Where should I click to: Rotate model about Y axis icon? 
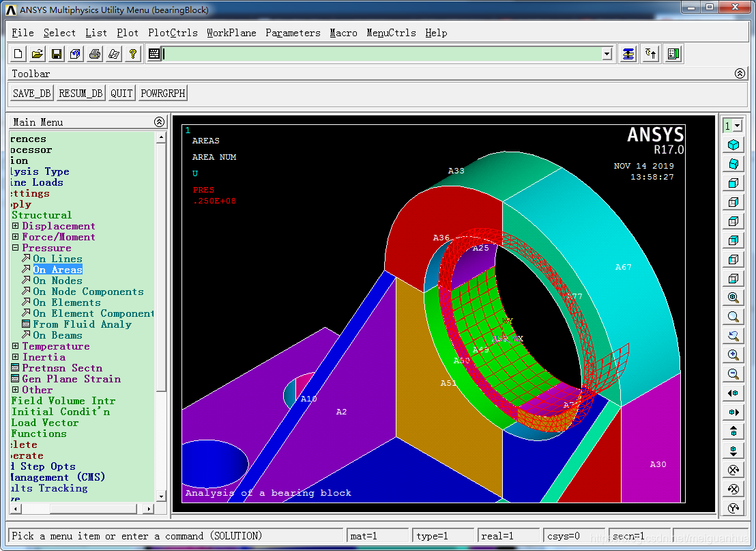[733, 508]
